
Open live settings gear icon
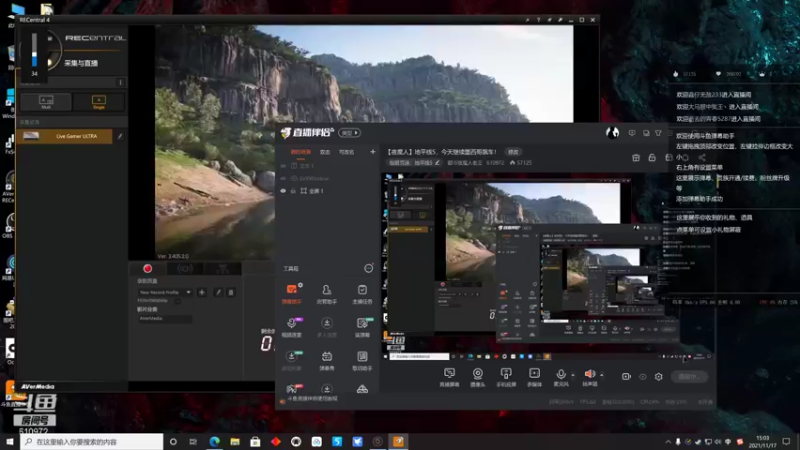pyautogui.click(x=659, y=377)
